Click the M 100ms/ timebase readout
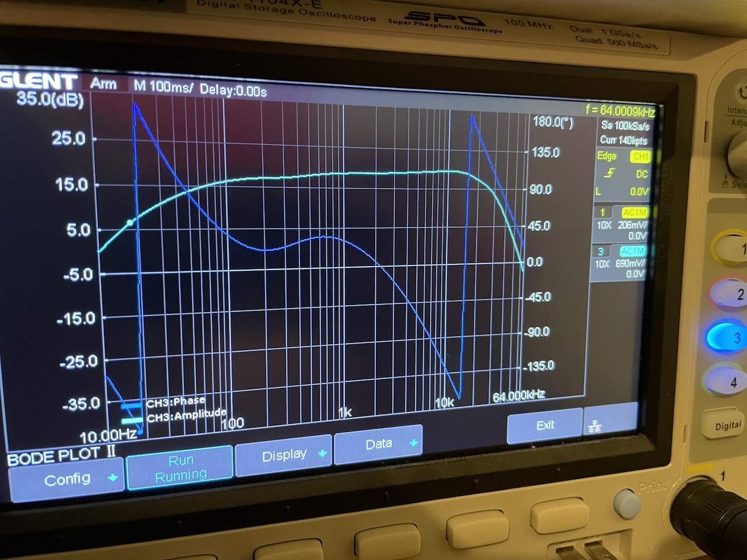747x560 pixels. click(163, 86)
